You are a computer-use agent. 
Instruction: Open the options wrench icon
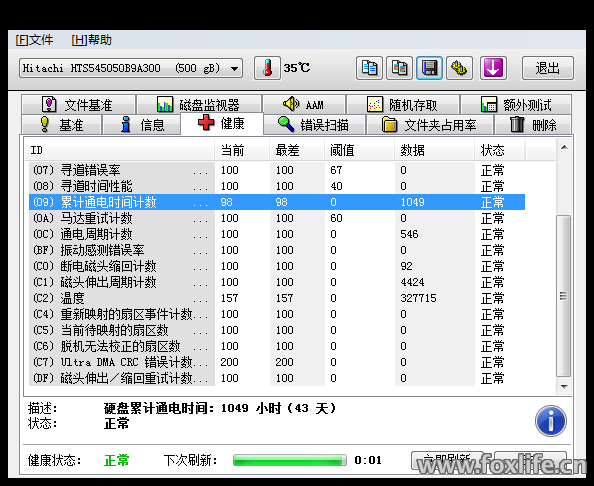click(459, 68)
